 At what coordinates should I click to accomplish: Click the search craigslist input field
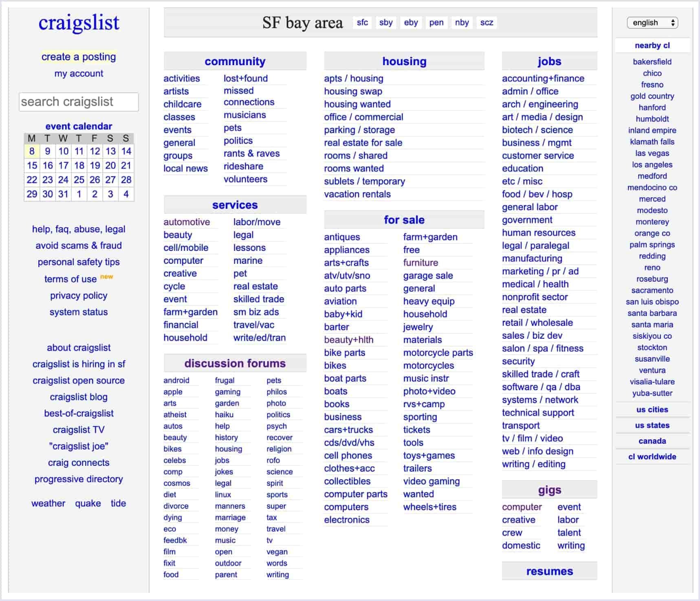(x=78, y=102)
